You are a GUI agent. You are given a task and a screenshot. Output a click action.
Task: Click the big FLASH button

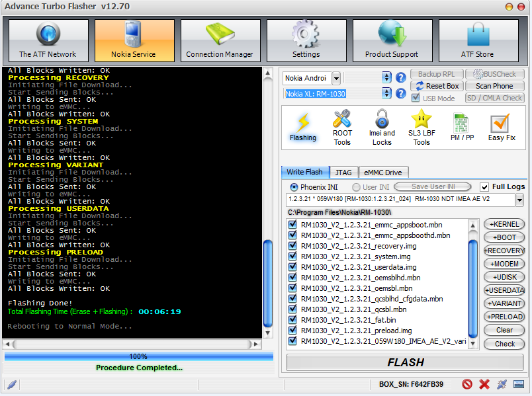405,362
